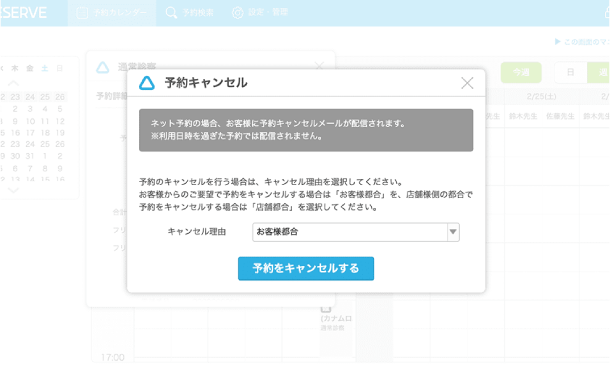
Task: Switch calendar to 日 view
Action: (570, 72)
